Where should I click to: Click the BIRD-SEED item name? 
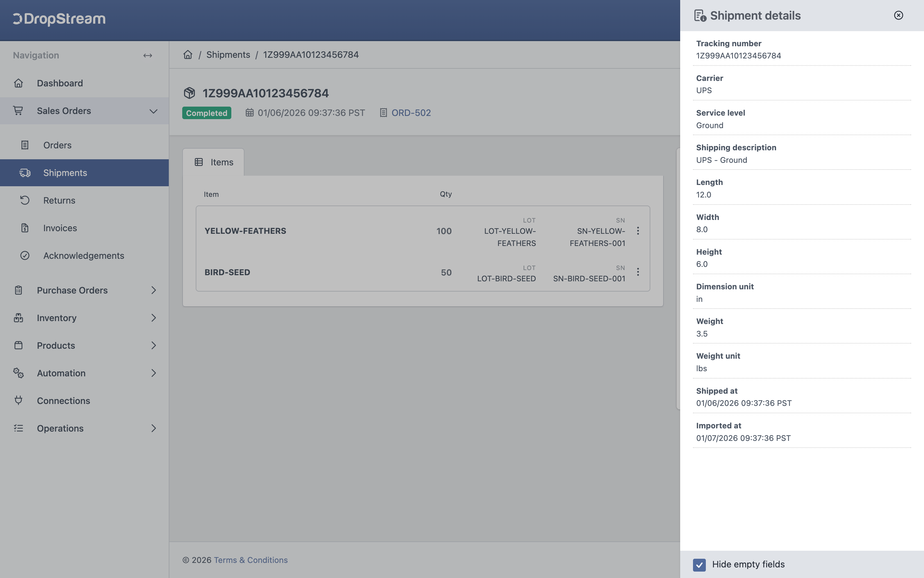point(227,272)
